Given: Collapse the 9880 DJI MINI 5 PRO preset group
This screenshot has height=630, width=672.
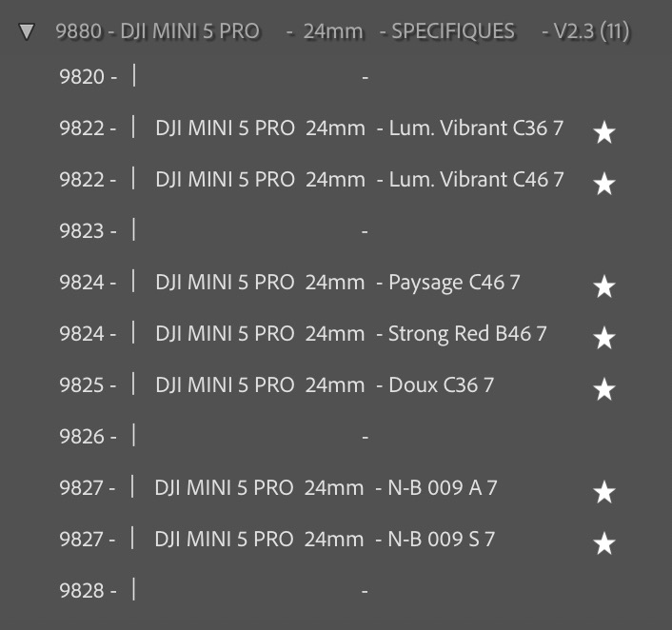Looking at the screenshot, I should (x=27, y=32).
